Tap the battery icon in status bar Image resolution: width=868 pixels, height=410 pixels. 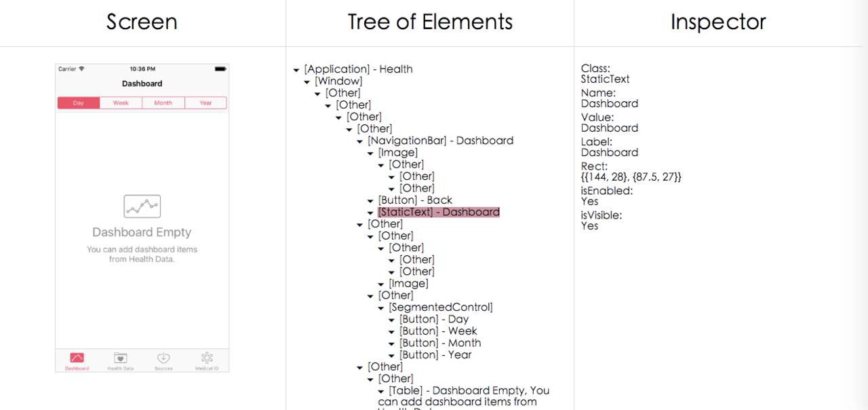pos(220,69)
